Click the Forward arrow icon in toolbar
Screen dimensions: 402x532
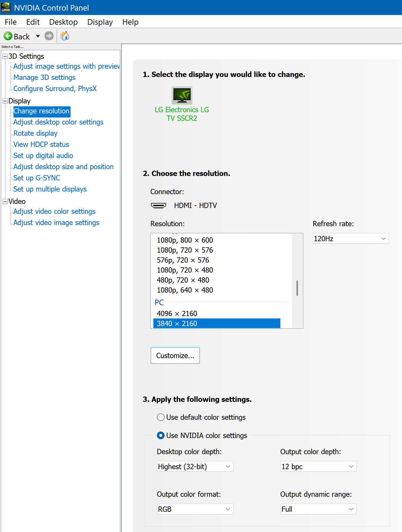click(x=49, y=36)
